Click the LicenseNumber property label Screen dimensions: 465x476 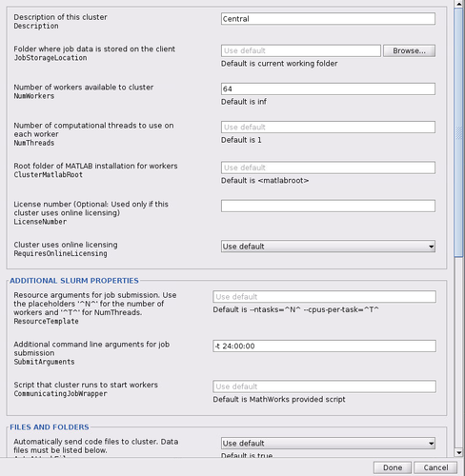coord(40,222)
